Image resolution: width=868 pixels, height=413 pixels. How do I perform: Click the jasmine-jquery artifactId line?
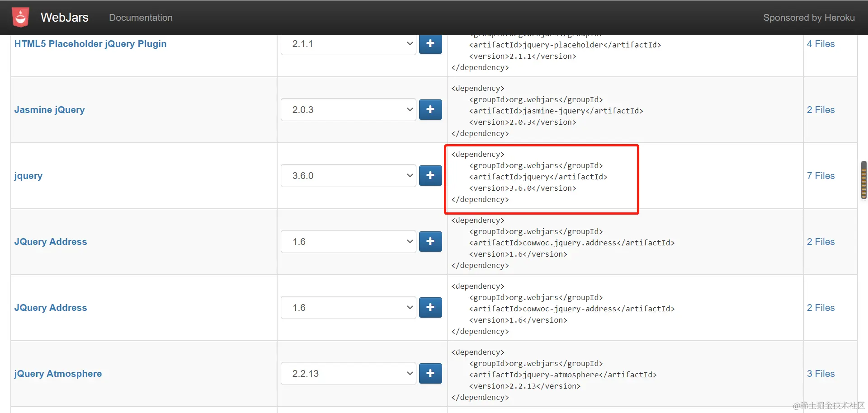point(556,111)
